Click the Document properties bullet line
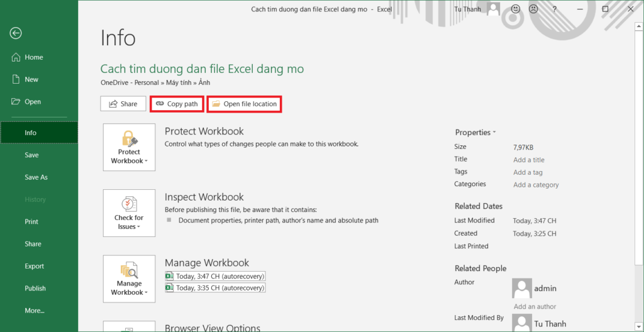644x332 pixels. [279, 220]
